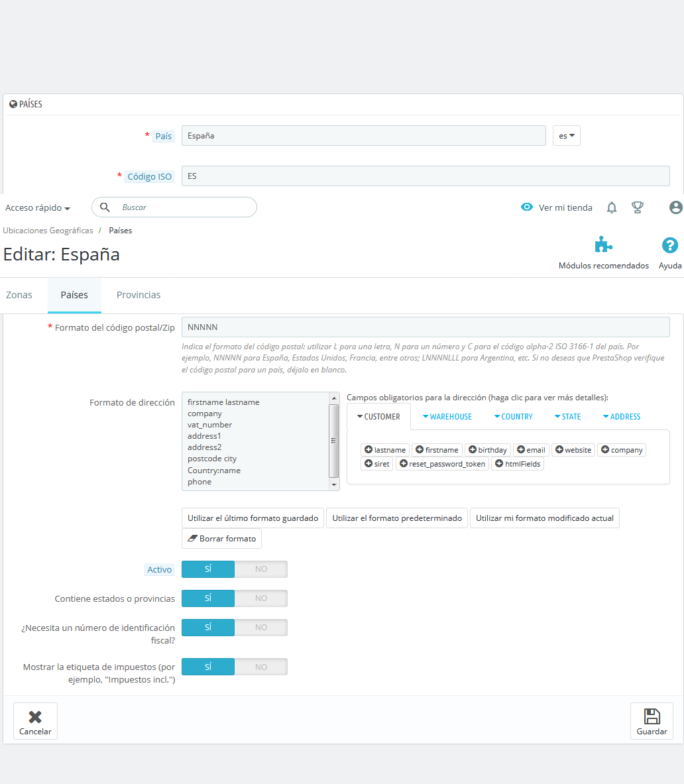Add the htmlFields field plus icon

(x=499, y=463)
